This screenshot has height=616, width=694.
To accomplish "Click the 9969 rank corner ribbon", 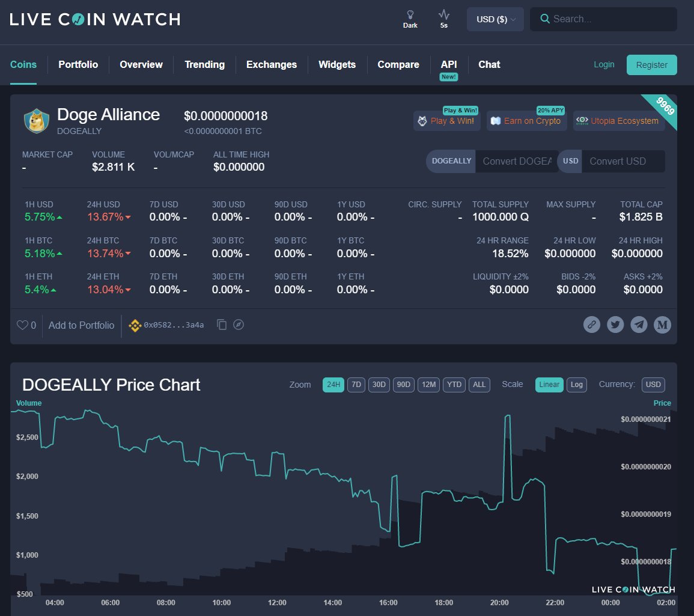I will pos(665,106).
